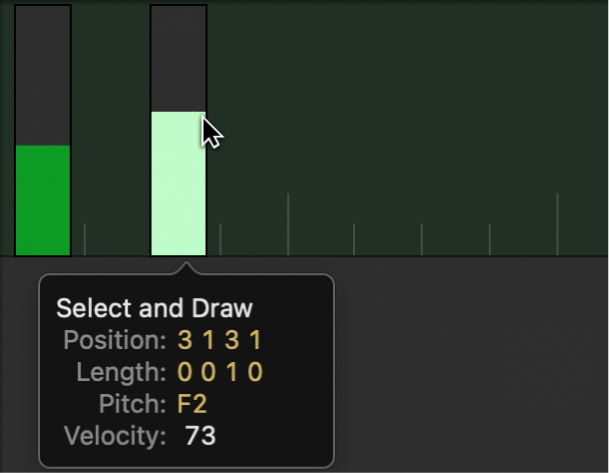Click the Pitch value F2

point(194,404)
